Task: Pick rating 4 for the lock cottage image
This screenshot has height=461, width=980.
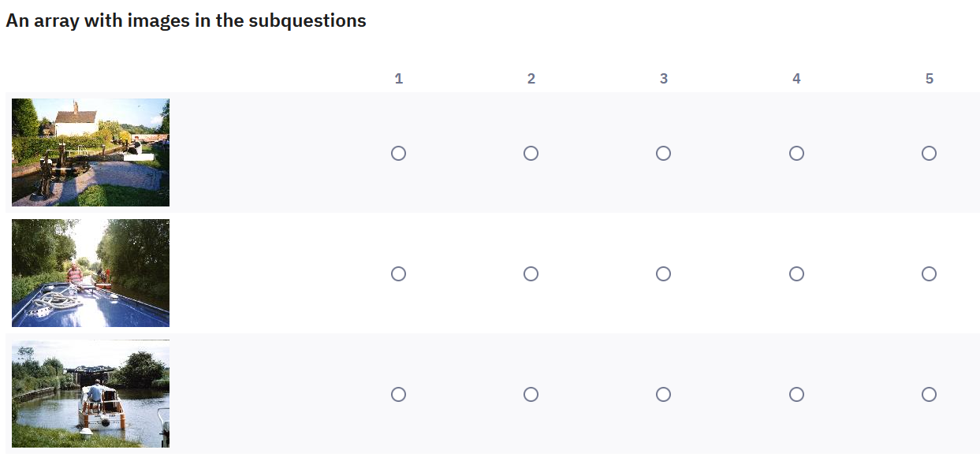Action: coord(796,153)
